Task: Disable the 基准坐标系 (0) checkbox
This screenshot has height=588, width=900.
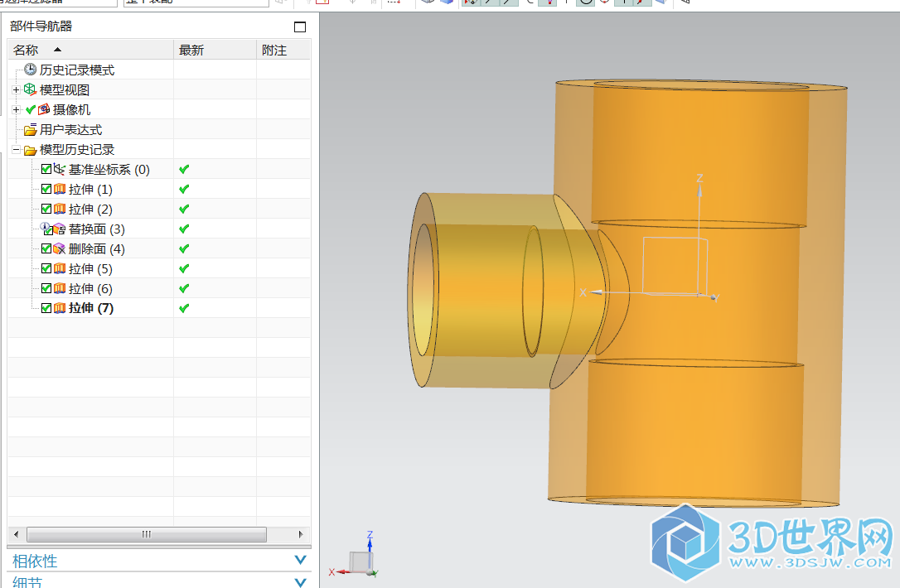Action: pos(46,170)
